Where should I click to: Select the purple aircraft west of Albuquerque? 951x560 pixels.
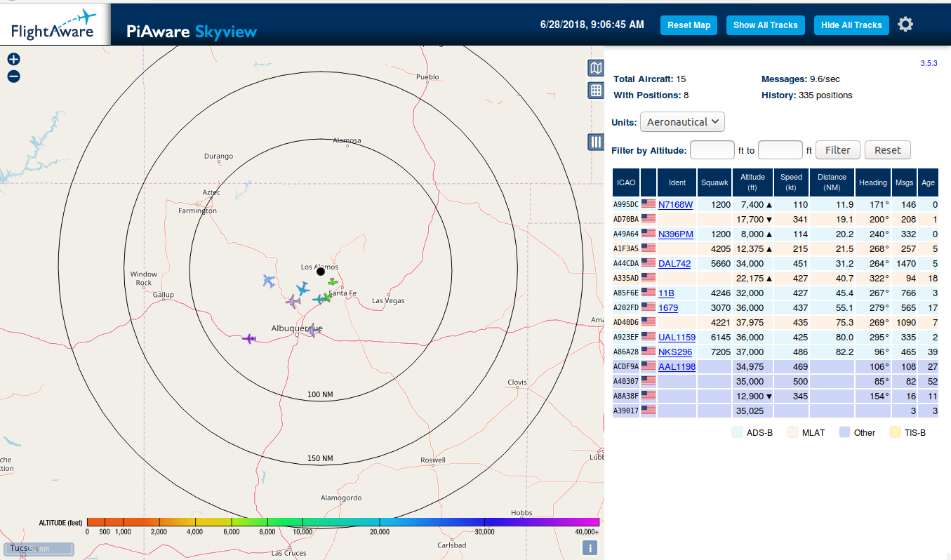(249, 339)
